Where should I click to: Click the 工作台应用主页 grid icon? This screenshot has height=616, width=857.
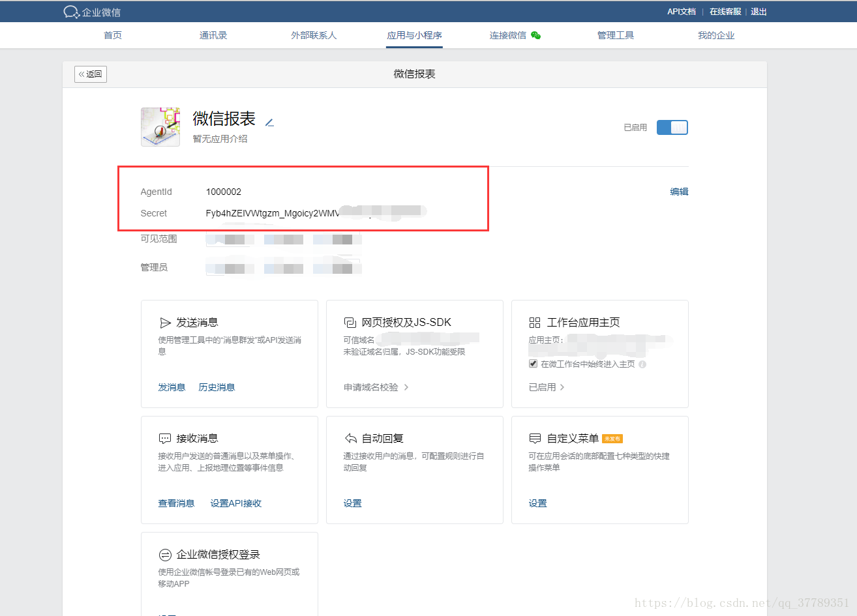[535, 323]
